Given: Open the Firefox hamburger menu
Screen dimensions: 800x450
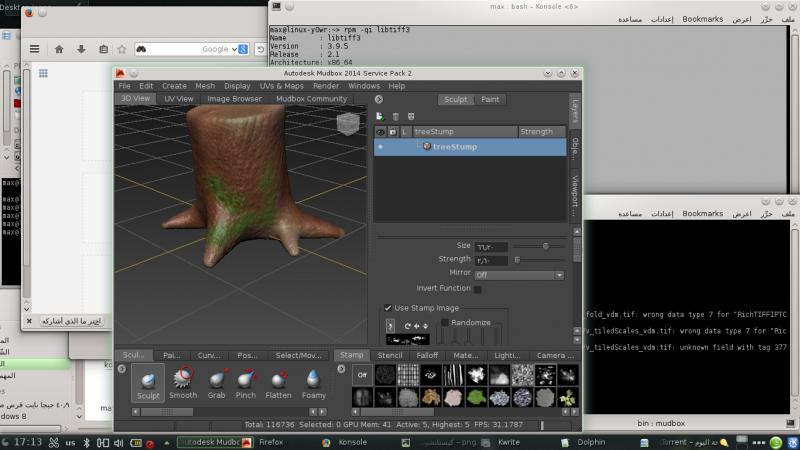Looking at the screenshot, I should click(34, 49).
